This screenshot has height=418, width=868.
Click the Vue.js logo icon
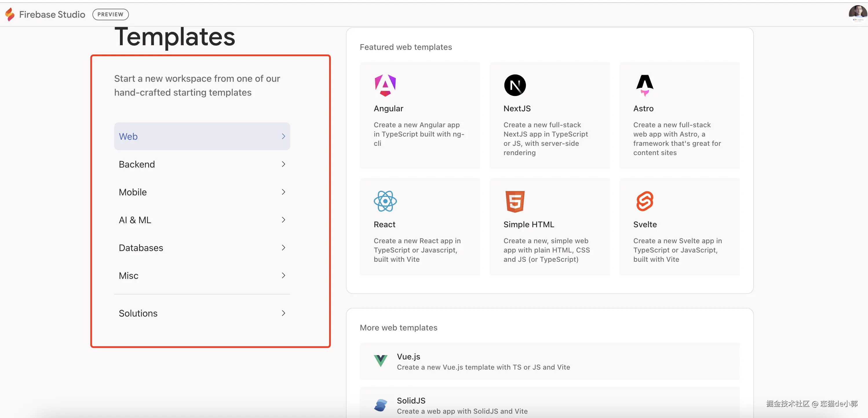pos(380,361)
